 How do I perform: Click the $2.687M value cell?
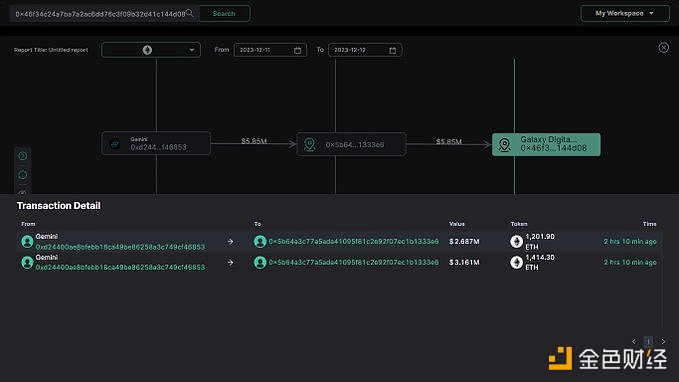[x=464, y=241]
